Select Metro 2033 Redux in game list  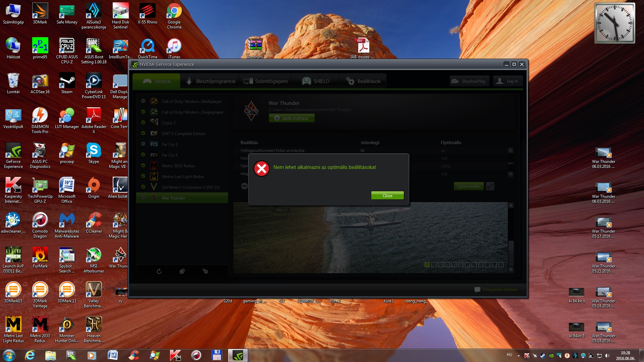click(x=182, y=166)
